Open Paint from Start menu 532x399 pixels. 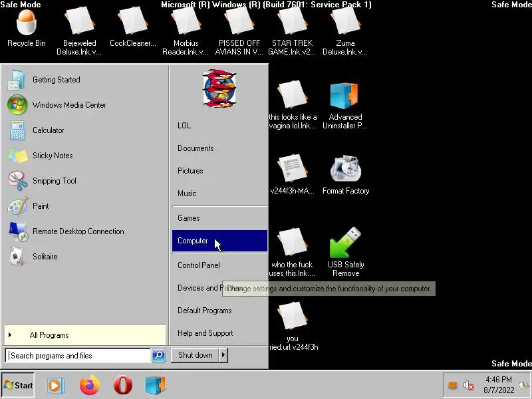[x=85, y=206]
